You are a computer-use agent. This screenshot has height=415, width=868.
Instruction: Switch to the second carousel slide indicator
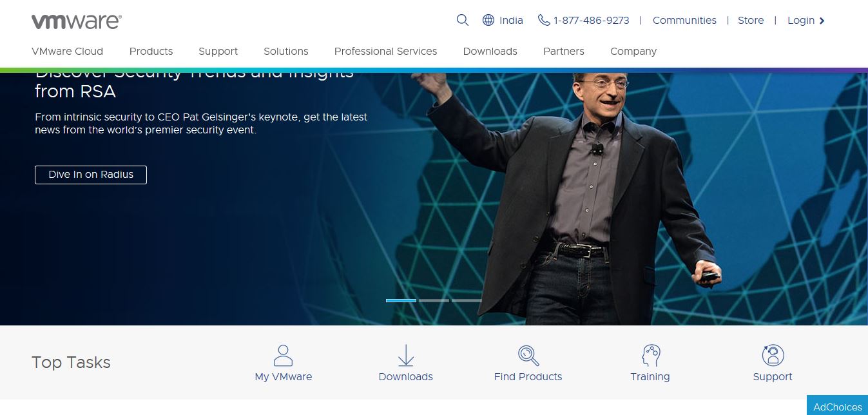click(434, 300)
